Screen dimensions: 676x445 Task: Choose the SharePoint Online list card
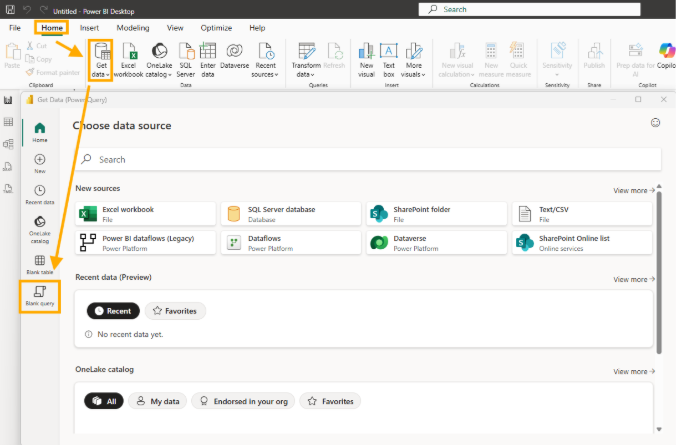pyautogui.click(x=582, y=243)
